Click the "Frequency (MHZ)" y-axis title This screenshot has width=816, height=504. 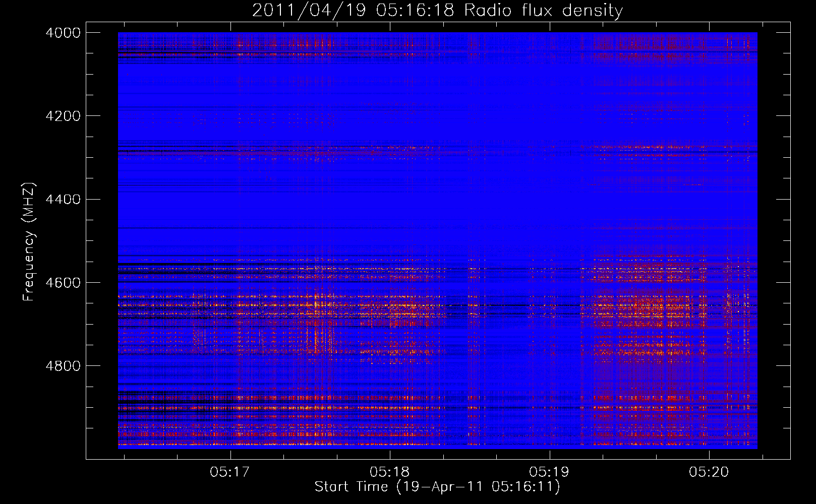click(x=29, y=241)
